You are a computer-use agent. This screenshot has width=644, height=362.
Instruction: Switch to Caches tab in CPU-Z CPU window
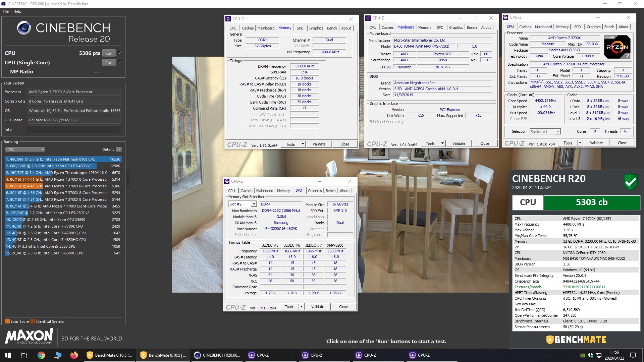tap(525, 27)
